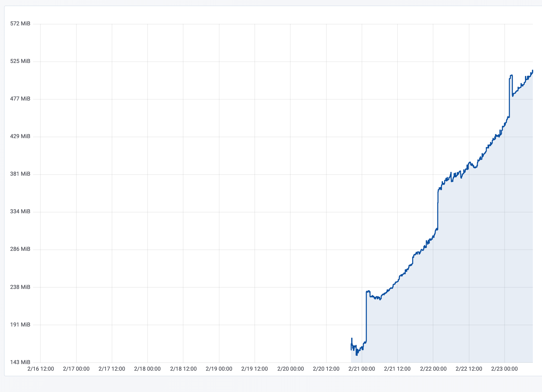This screenshot has width=542, height=392.
Task: Click the 381 MiB y-axis label
Action: tap(20, 174)
